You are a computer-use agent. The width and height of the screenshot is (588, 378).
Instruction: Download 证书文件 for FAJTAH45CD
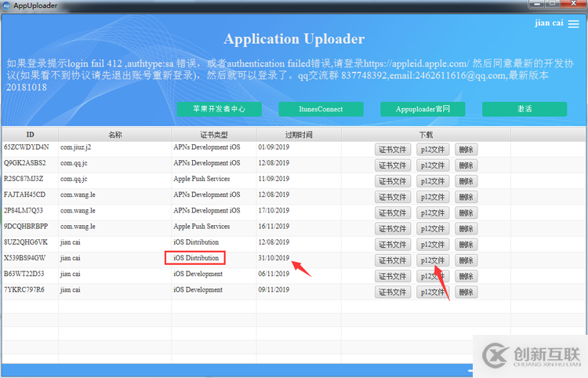(x=393, y=198)
